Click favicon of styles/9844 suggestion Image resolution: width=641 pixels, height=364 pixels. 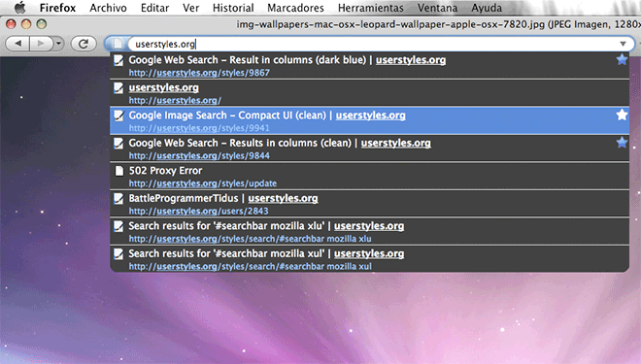pyautogui.click(x=118, y=143)
